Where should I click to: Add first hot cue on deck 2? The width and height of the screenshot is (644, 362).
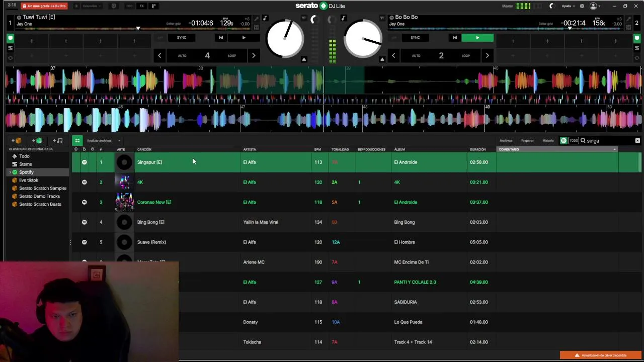[513, 41]
